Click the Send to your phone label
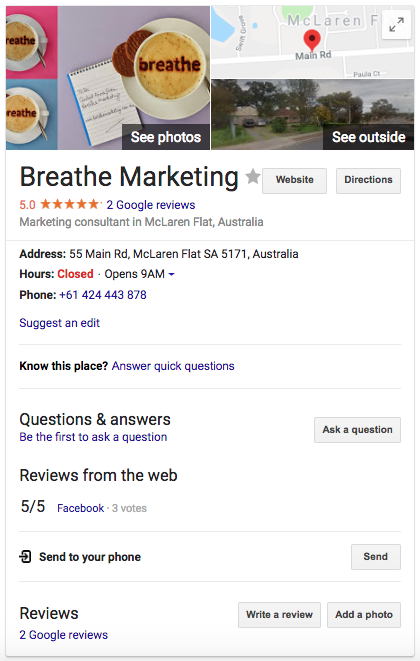 tap(90, 557)
